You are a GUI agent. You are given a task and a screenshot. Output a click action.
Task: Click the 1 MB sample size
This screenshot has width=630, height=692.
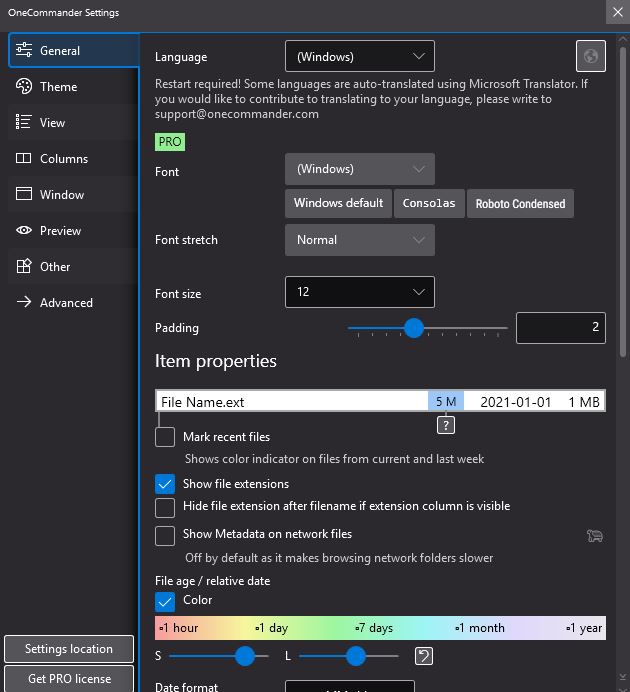coord(584,402)
